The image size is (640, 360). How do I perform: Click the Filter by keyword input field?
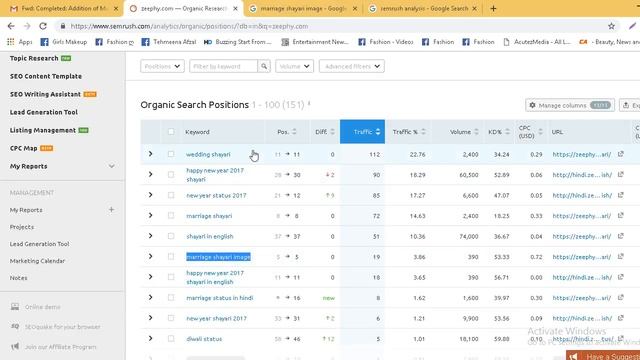[x=223, y=66]
